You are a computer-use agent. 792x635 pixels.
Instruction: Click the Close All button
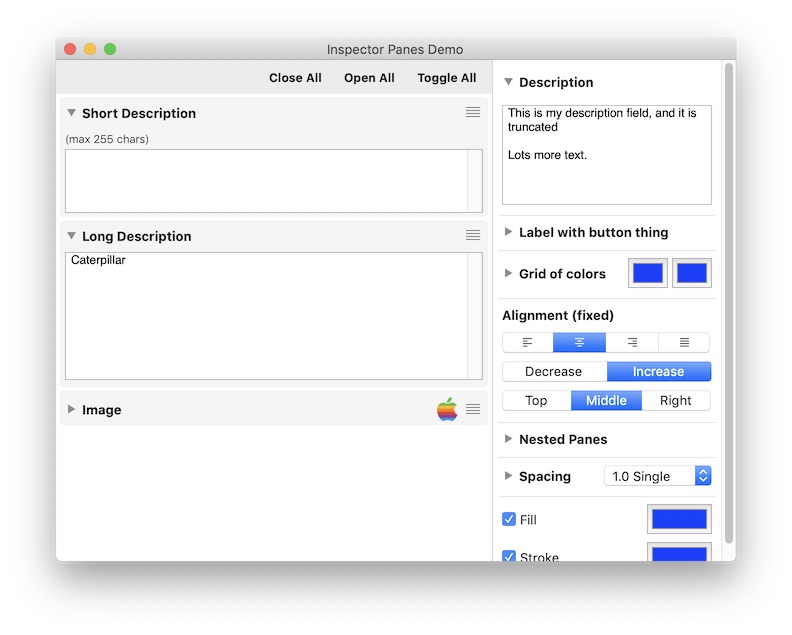click(295, 78)
